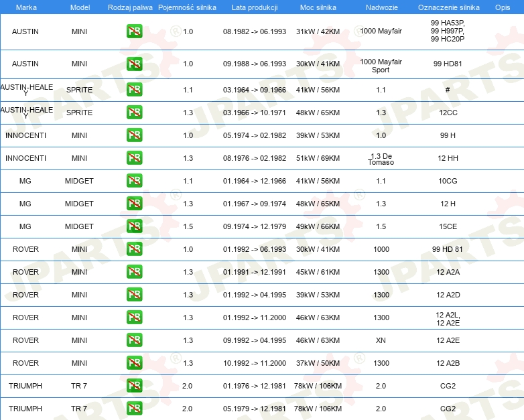Viewport: 524px width, 420px height.
Task: Click the Opis column header
Action: [503, 7]
